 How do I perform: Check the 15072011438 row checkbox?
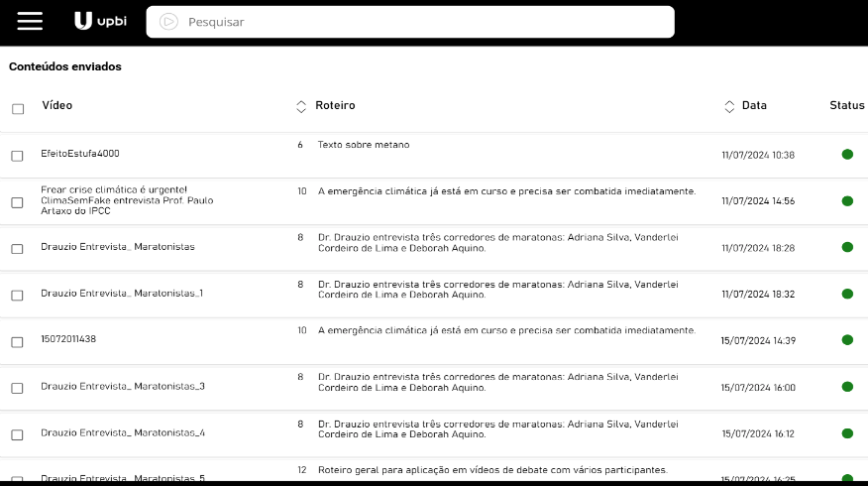17,342
